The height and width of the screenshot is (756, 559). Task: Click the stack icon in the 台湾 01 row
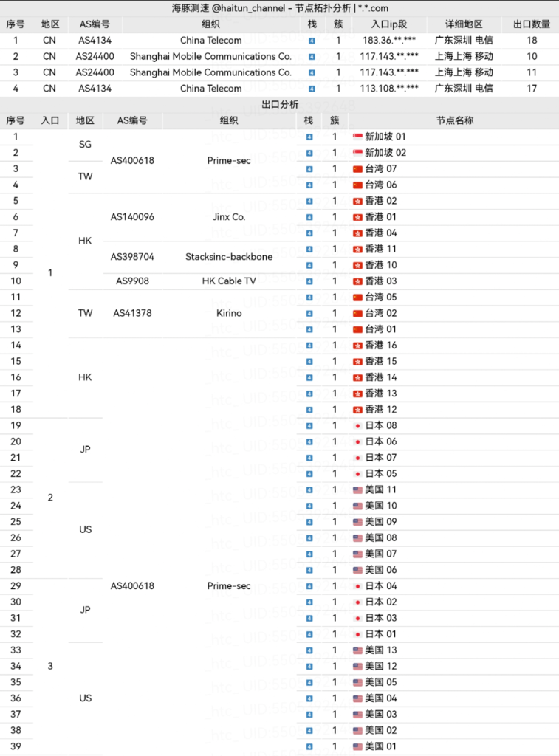tap(309, 330)
